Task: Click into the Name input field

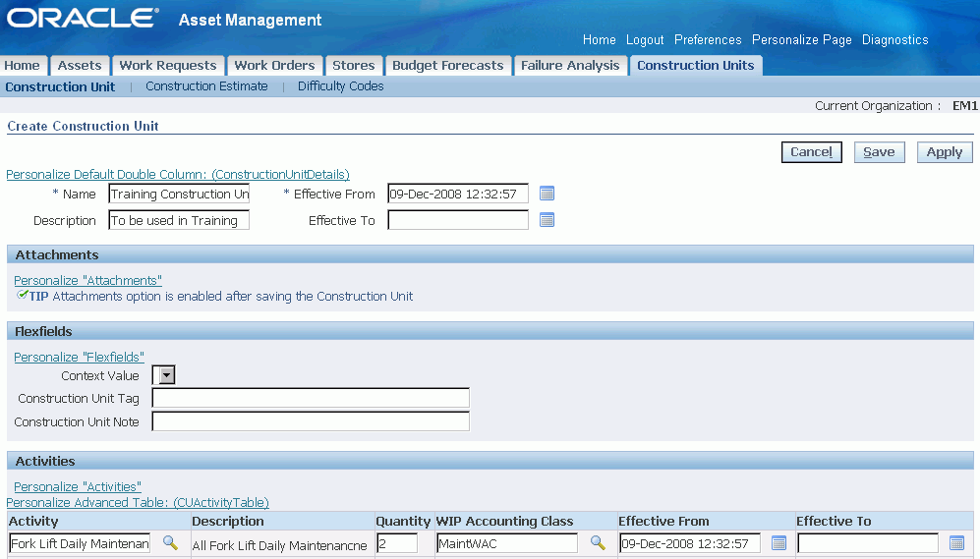Action: point(179,194)
